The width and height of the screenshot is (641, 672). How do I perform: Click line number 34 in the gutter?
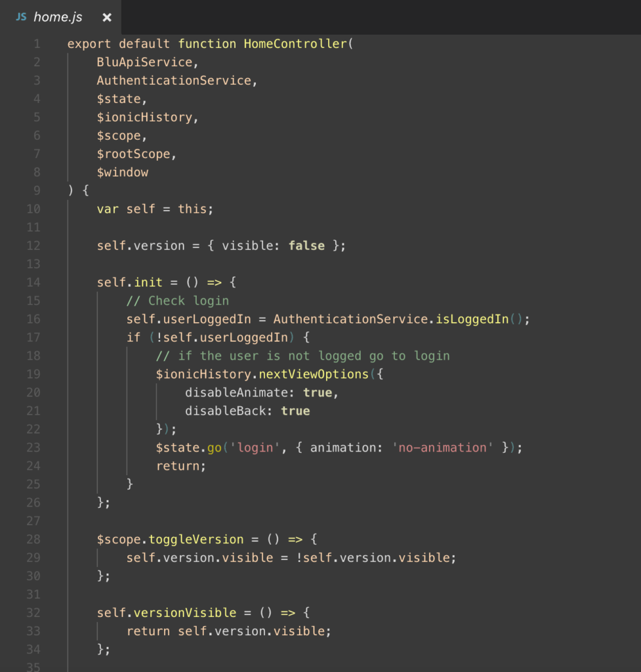point(33,649)
